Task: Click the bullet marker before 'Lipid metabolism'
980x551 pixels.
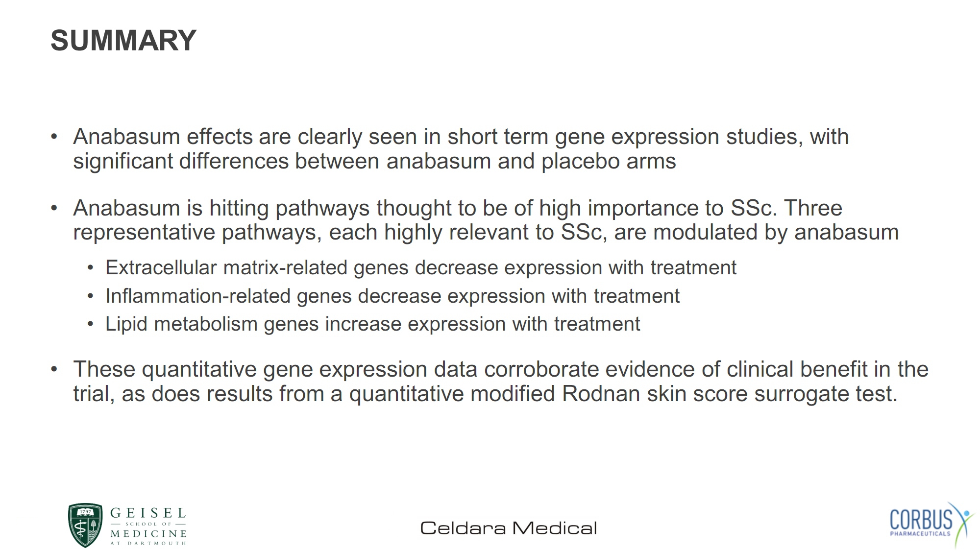Action: (90, 324)
